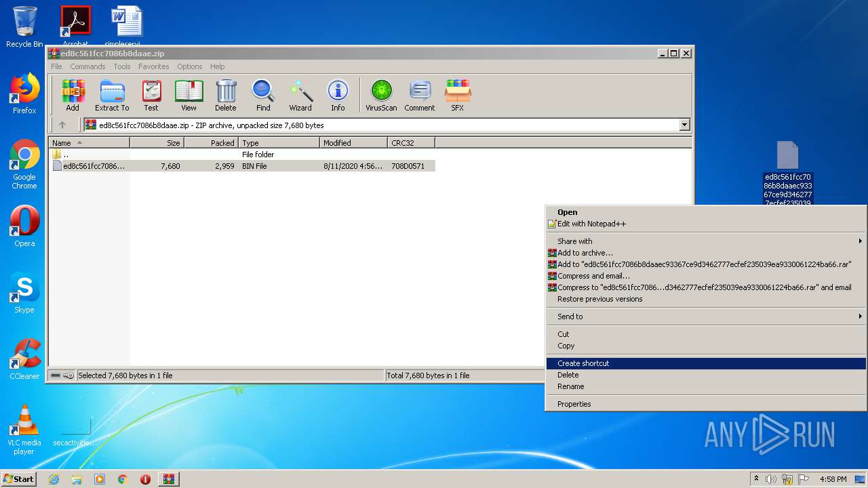Choose Restore previous versions
This screenshot has width=868, height=488.
706,299
